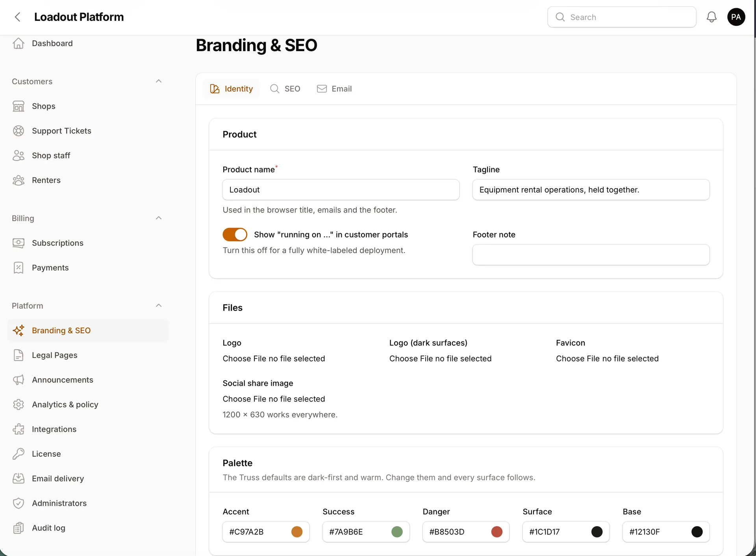The width and height of the screenshot is (756, 556).
Task: Choose File for Logo (dark surfaces)
Action: (x=411, y=359)
